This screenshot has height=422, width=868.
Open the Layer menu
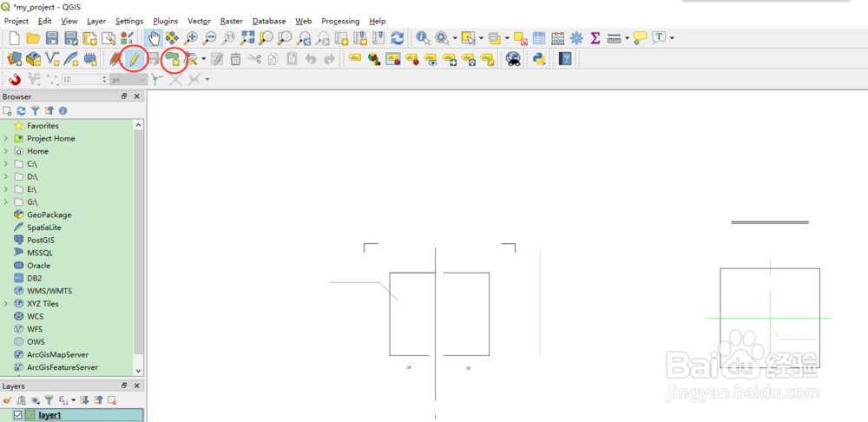pyautogui.click(x=96, y=21)
